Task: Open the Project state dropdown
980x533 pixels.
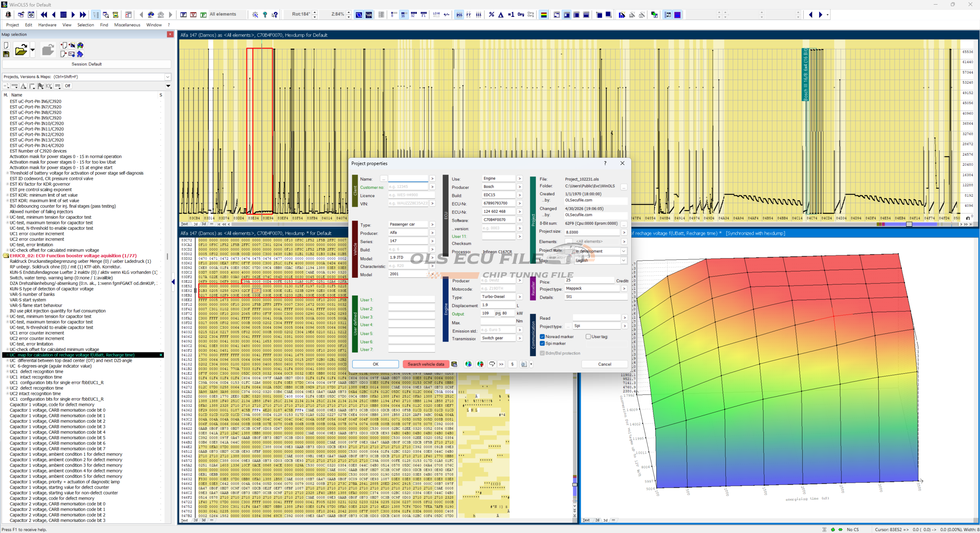Action: tap(623, 251)
